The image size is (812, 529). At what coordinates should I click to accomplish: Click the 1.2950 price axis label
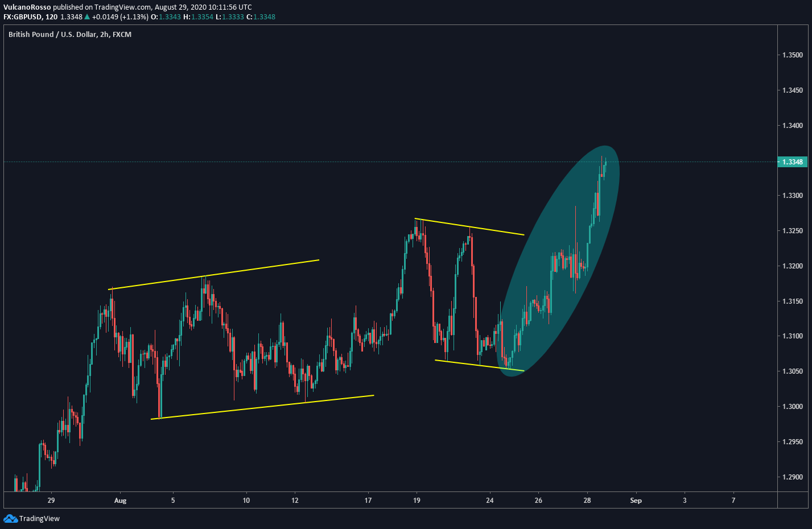[x=793, y=442]
